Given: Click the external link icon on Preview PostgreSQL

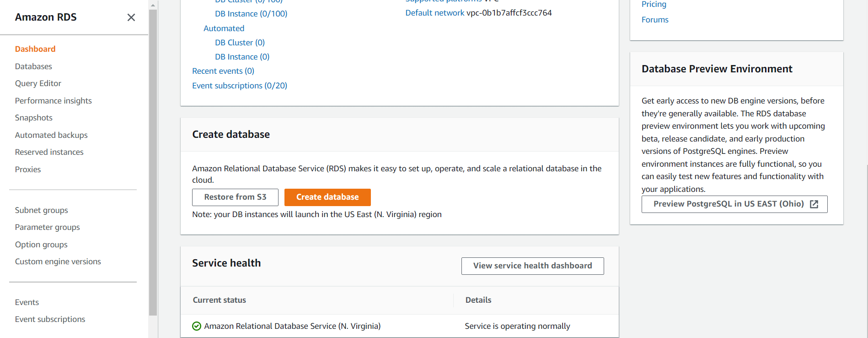Looking at the screenshot, I should click(x=814, y=204).
